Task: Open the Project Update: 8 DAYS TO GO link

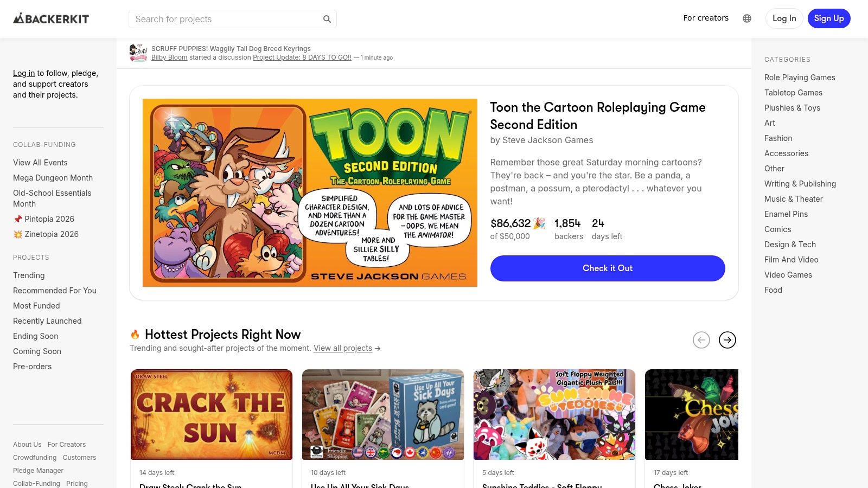Action: [x=302, y=57]
